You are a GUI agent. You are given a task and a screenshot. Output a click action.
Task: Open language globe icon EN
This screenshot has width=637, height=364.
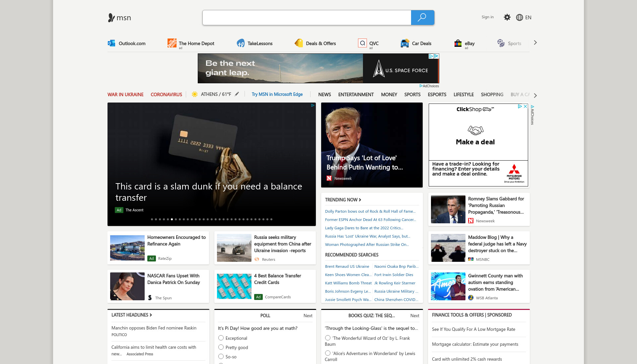(520, 18)
